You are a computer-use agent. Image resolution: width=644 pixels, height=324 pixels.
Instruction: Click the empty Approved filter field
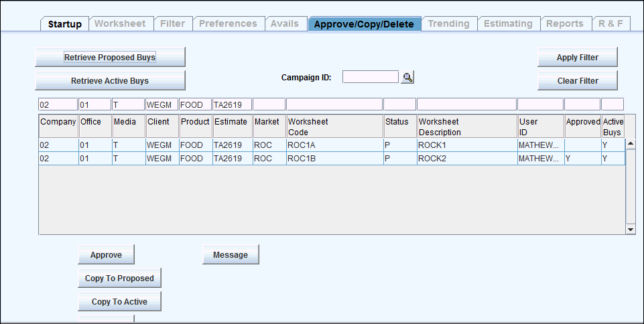(x=582, y=104)
